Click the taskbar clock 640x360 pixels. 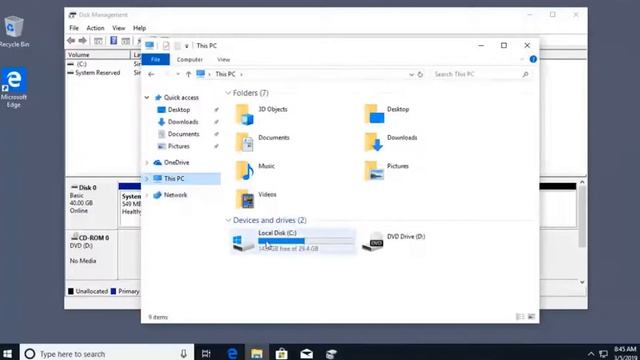pos(625,353)
